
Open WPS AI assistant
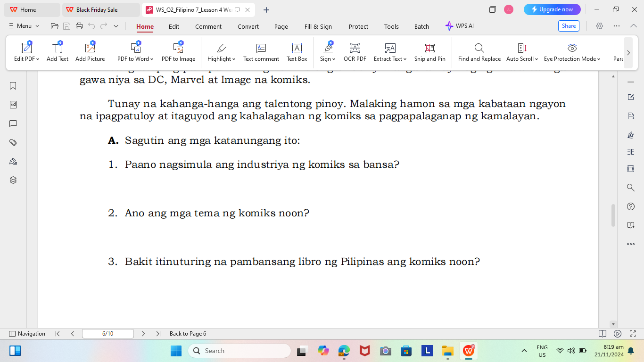point(460,26)
